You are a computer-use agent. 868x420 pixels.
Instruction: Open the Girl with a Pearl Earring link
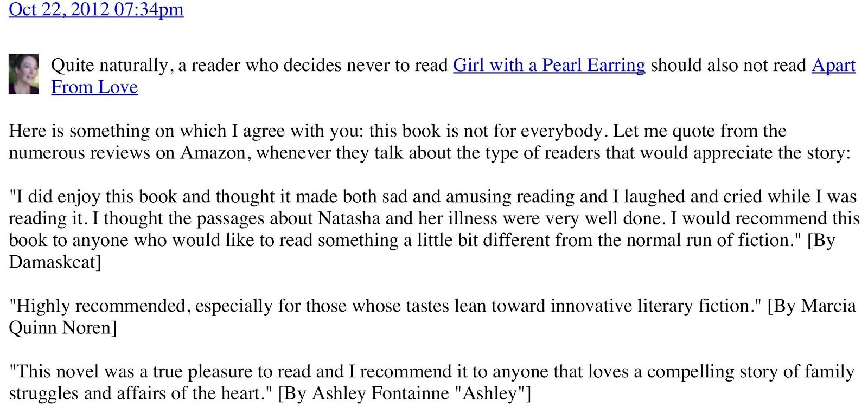point(549,66)
